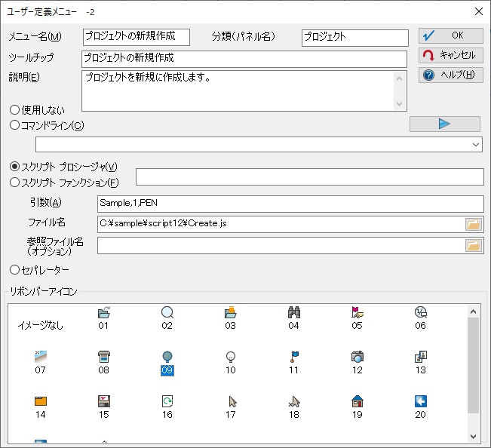
Task: Select ribbon icon 12 camera
Action: tap(358, 362)
